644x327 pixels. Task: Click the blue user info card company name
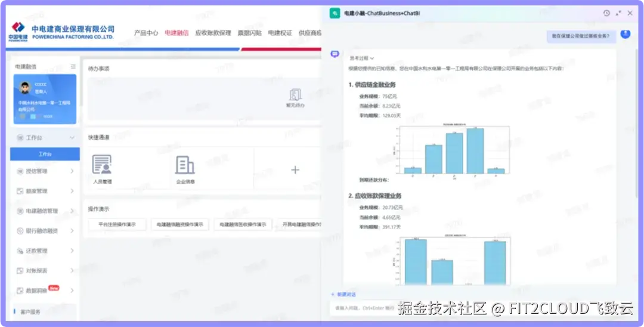44,106
